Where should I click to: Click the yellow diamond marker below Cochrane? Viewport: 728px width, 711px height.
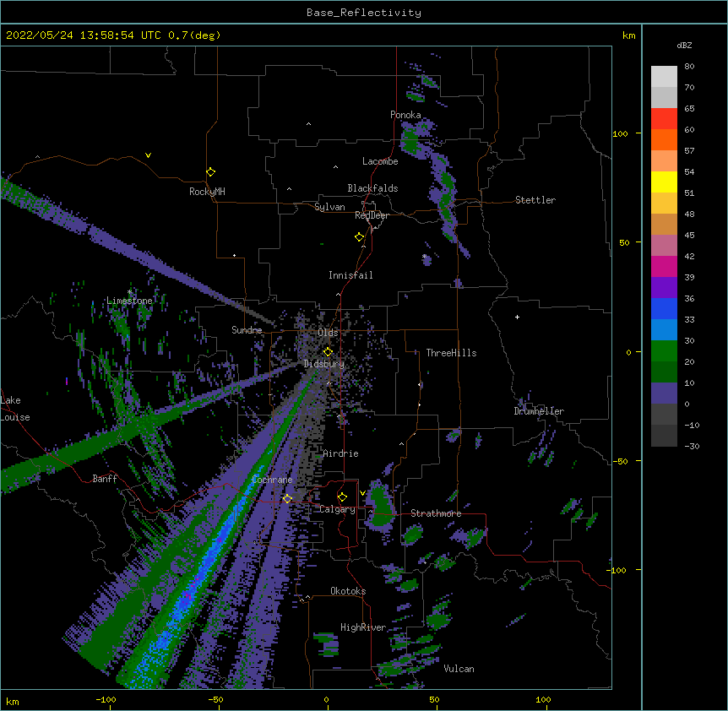[287, 498]
